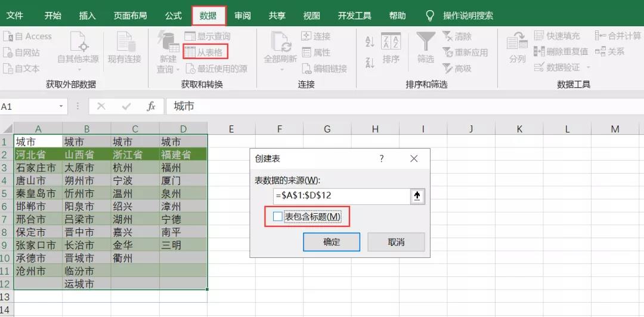Click the 编辑链接 icon

307,68
